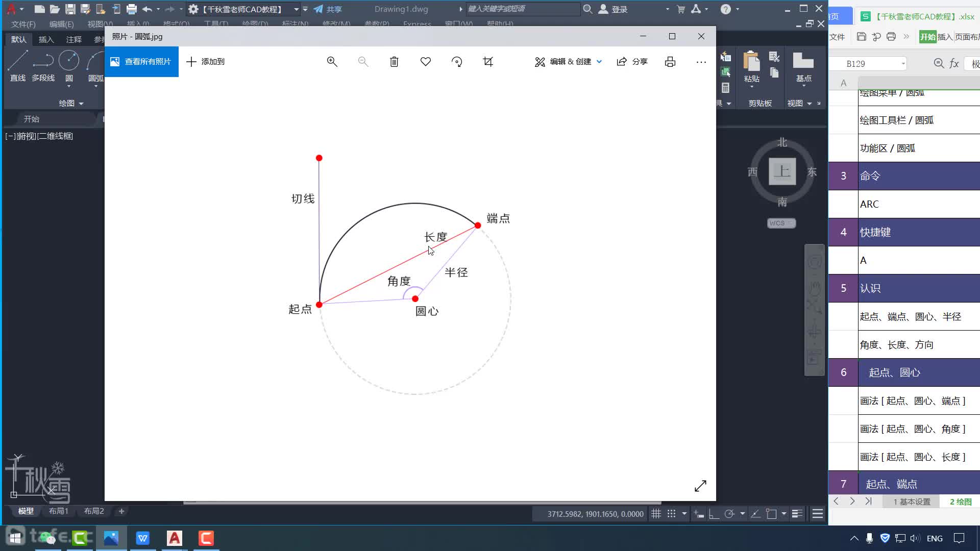This screenshot has height=551, width=980.
Task: Zoom in on the photo
Action: coord(332,62)
